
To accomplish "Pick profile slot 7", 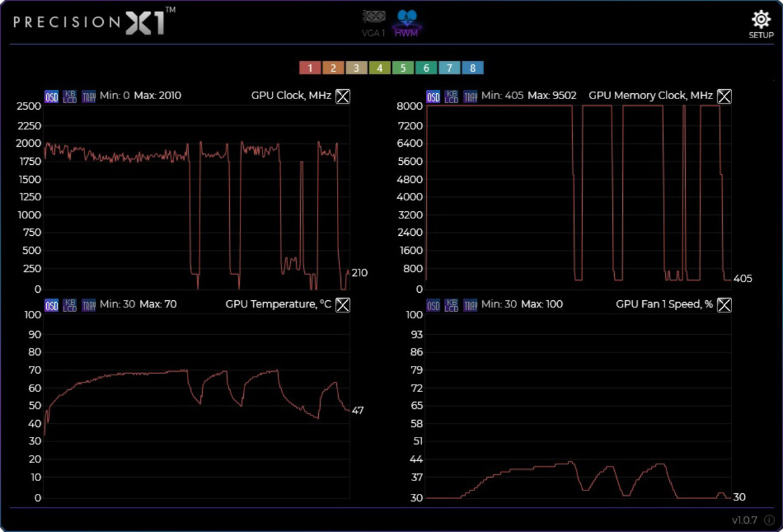I will (449, 68).
